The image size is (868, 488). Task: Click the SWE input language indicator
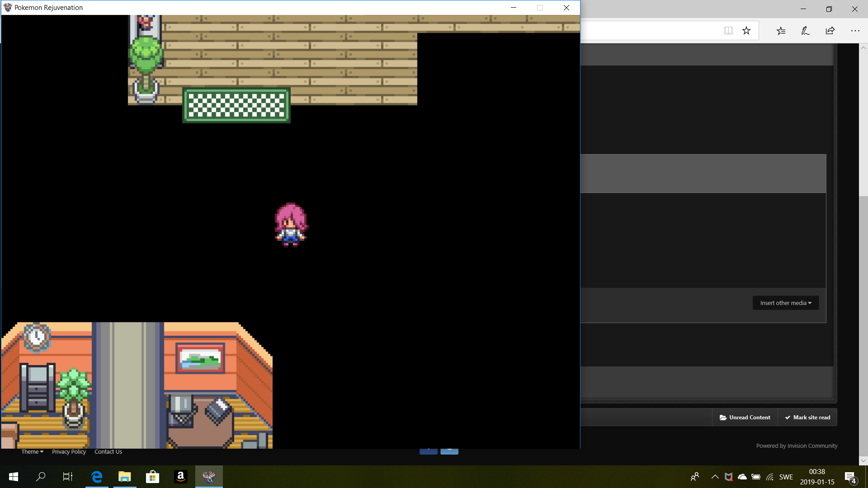click(786, 477)
